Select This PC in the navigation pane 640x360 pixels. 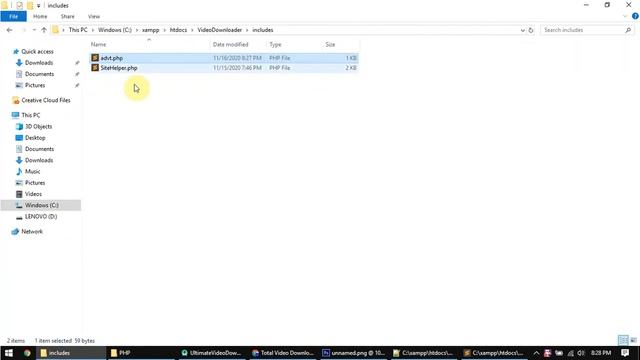tap(31, 115)
